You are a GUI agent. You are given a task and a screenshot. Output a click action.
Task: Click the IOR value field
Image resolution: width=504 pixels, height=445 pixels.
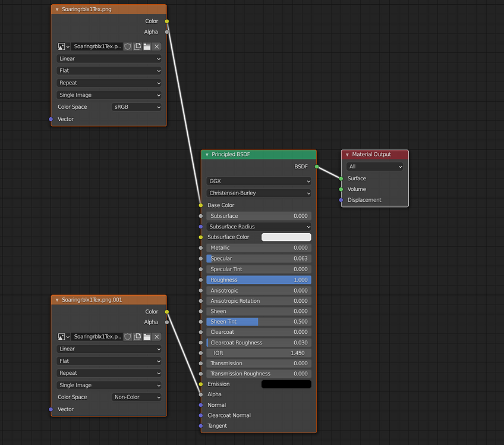coord(259,353)
